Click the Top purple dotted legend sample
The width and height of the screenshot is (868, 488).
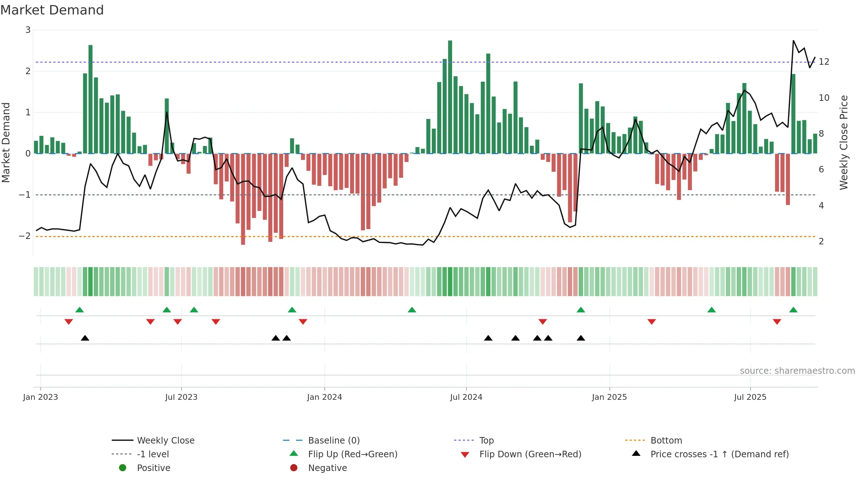tap(464, 440)
